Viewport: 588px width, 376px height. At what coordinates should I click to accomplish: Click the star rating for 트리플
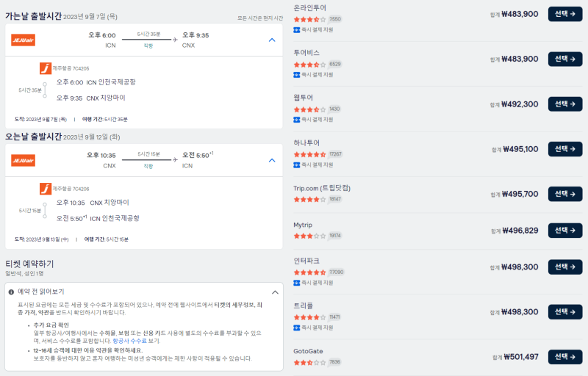(x=309, y=317)
